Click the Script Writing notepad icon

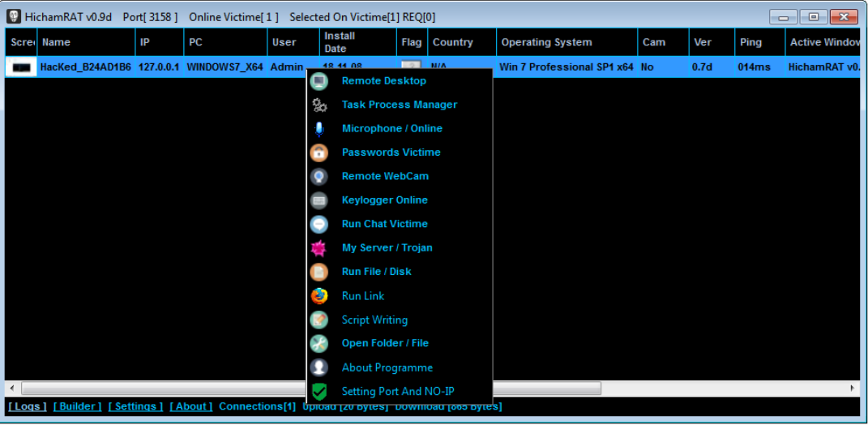319,320
